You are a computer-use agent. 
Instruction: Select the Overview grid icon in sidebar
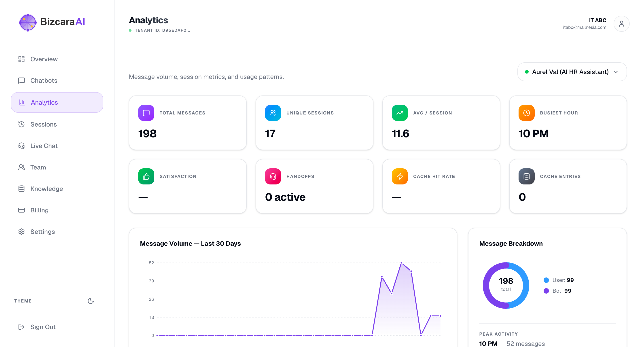coord(21,59)
